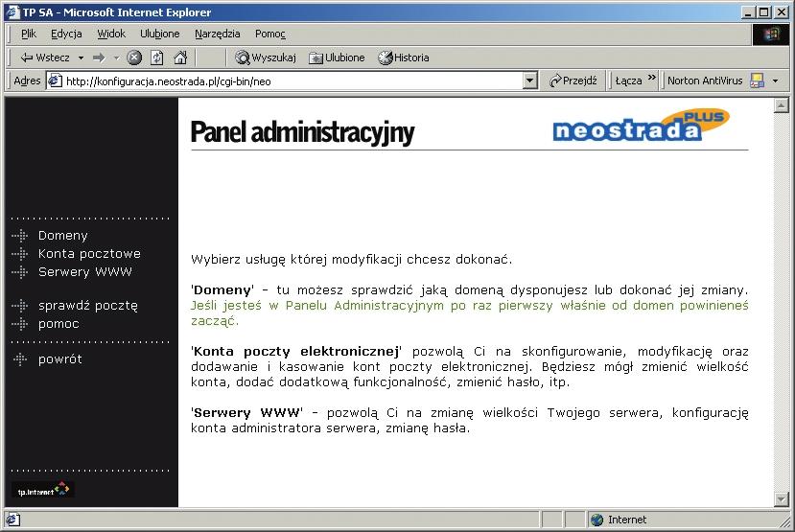Expand the Łącza links chevron
The image size is (795, 532).
pos(652,78)
